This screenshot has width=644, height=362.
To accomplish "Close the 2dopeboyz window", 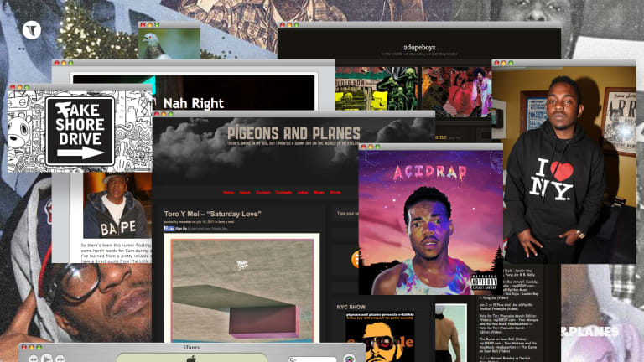I will [282, 25].
